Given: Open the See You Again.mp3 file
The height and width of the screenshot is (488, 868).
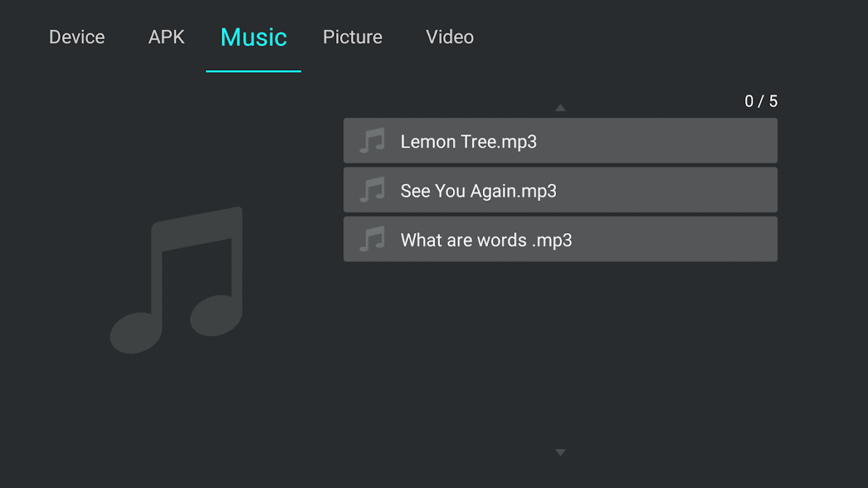Looking at the screenshot, I should point(560,190).
